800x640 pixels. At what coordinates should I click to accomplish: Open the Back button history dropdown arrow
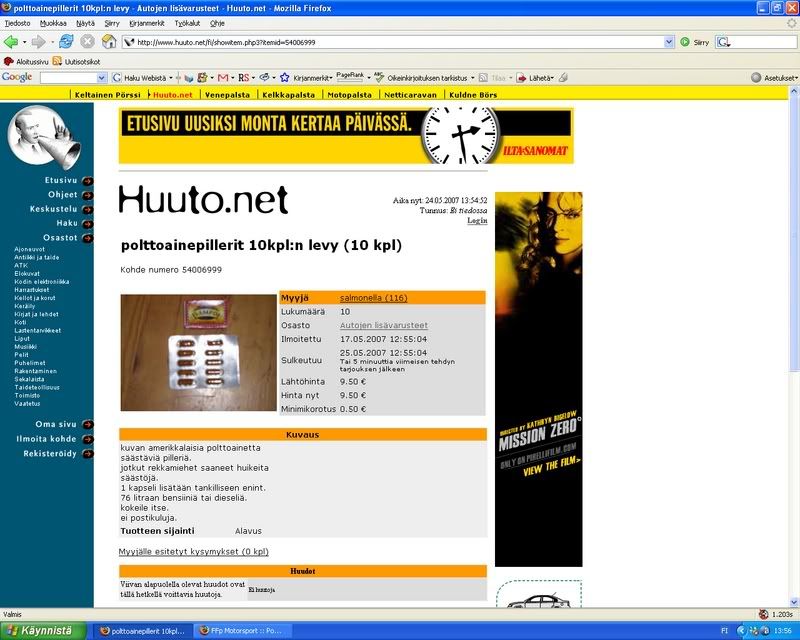point(24,42)
